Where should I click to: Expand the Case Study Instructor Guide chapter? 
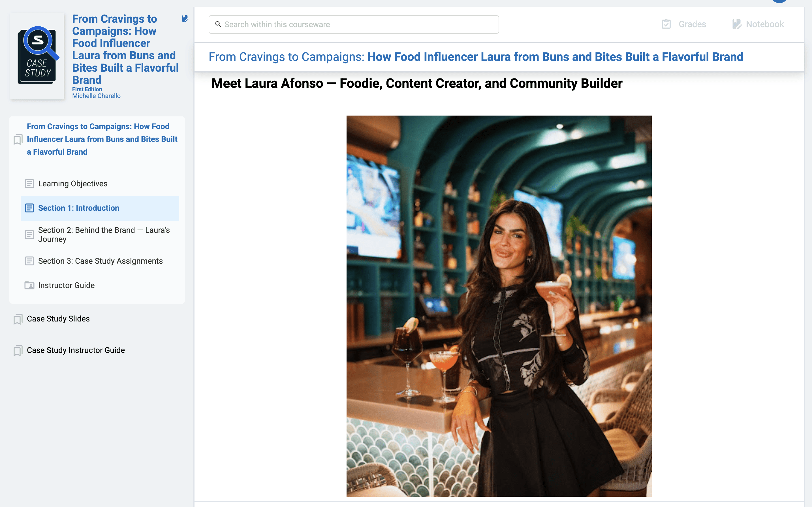click(x=76, y=350)
